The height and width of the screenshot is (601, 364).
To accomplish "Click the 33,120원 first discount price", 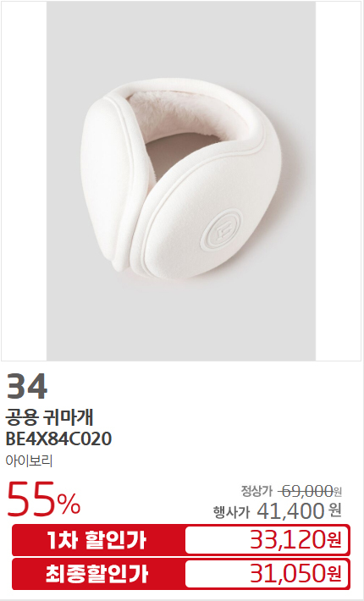I will point(295,540).
